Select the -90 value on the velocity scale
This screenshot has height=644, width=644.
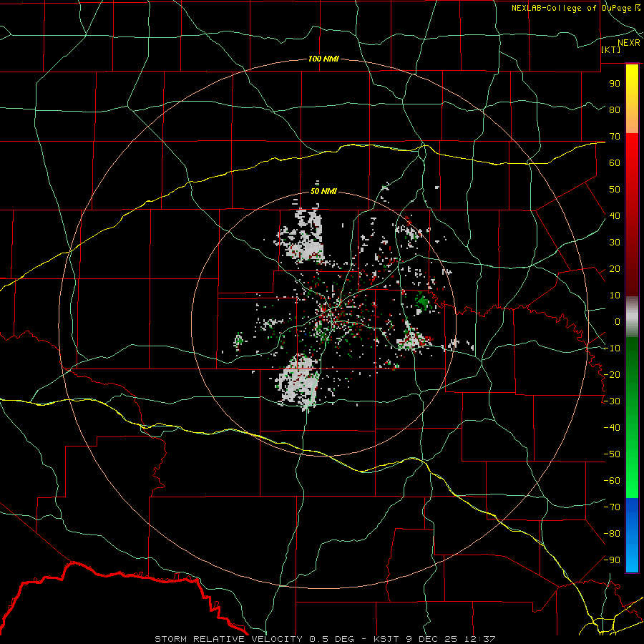(612, 560)
